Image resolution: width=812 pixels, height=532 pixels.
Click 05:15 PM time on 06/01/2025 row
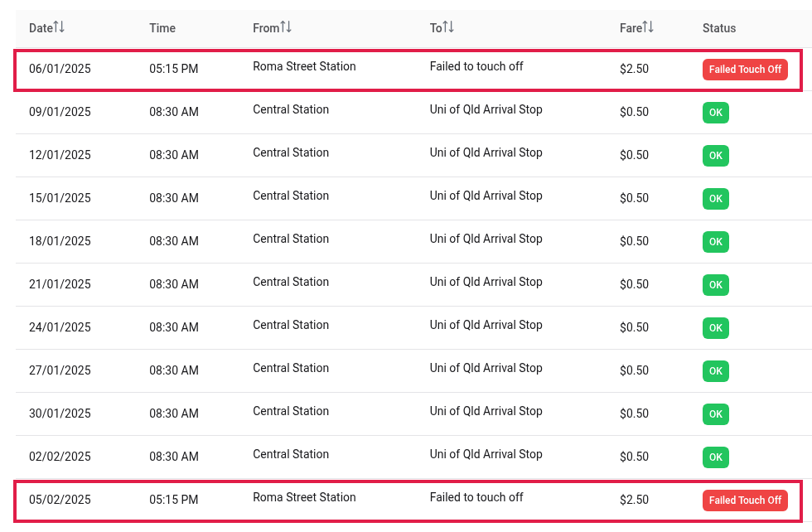click(x=173, y=69)
